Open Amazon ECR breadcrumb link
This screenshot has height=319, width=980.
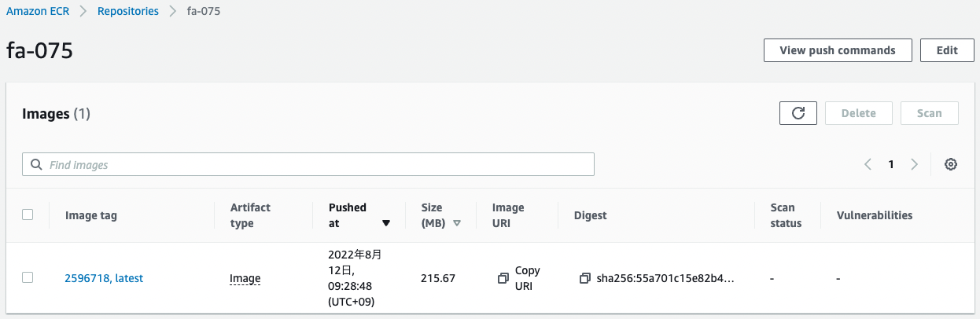coord(37,12)
